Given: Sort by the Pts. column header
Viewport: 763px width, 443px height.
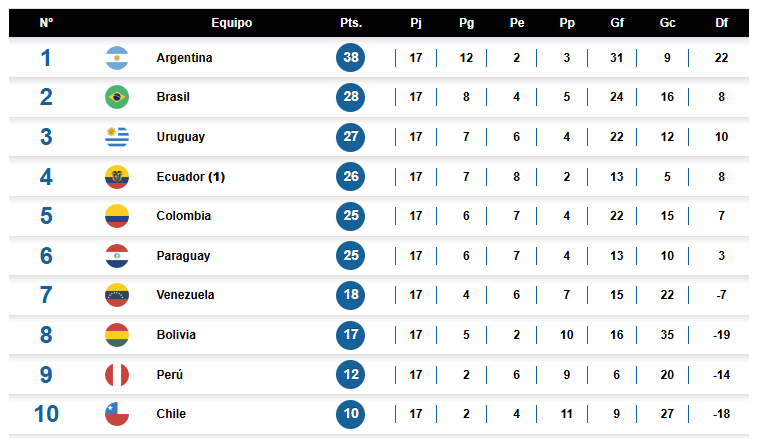Looking at the screenshot, I should coord(351,23).
